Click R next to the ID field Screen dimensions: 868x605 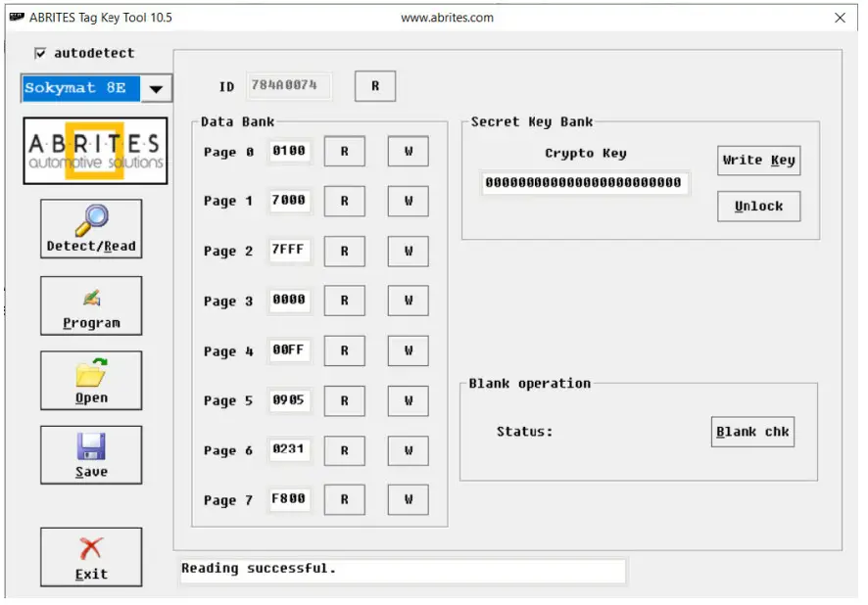tap(374, 85)
